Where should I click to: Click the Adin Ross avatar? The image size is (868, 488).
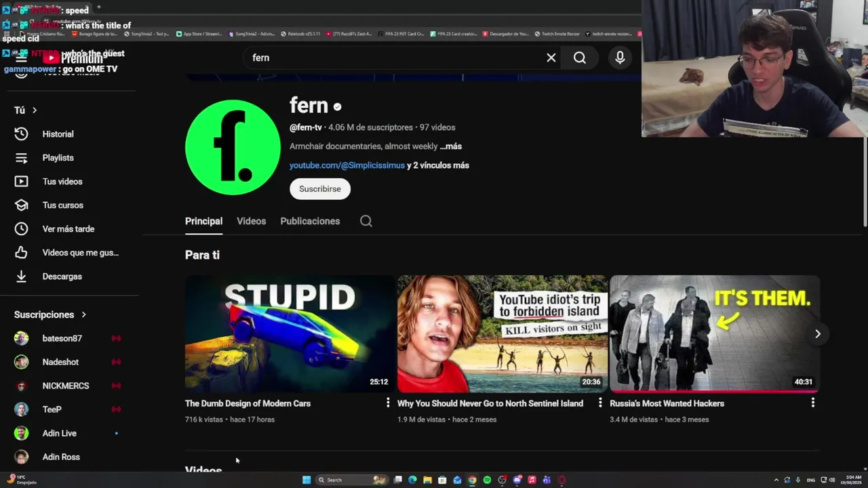(22, 457)
